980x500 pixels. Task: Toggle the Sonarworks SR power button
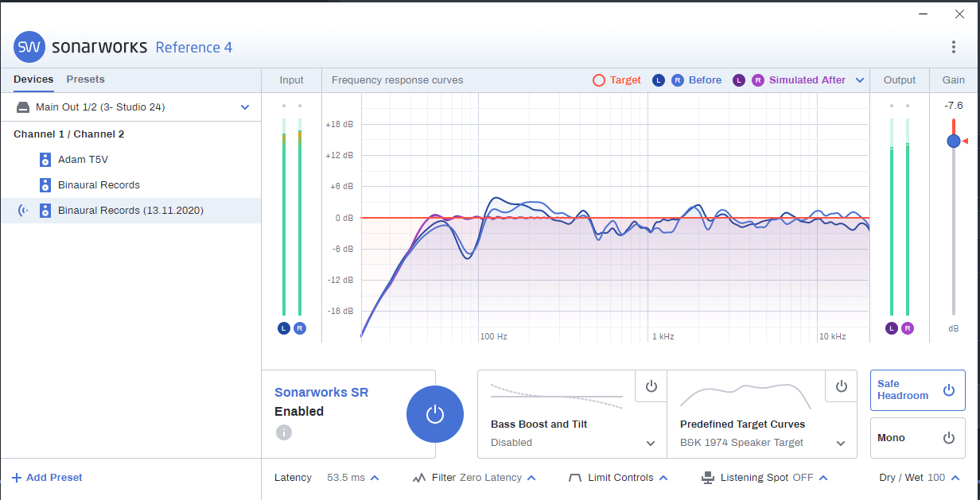coord(434,414)
